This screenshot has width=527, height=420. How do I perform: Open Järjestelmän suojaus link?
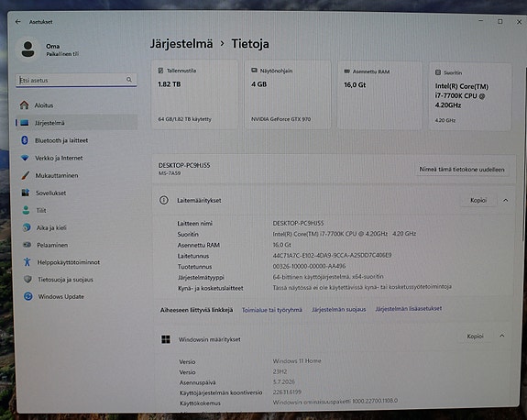tap(338, 309)
